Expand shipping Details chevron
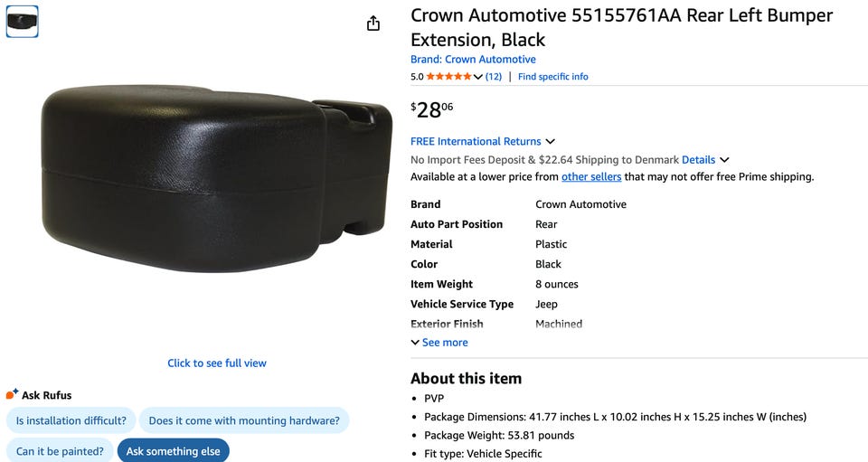 tap(724, 160)
